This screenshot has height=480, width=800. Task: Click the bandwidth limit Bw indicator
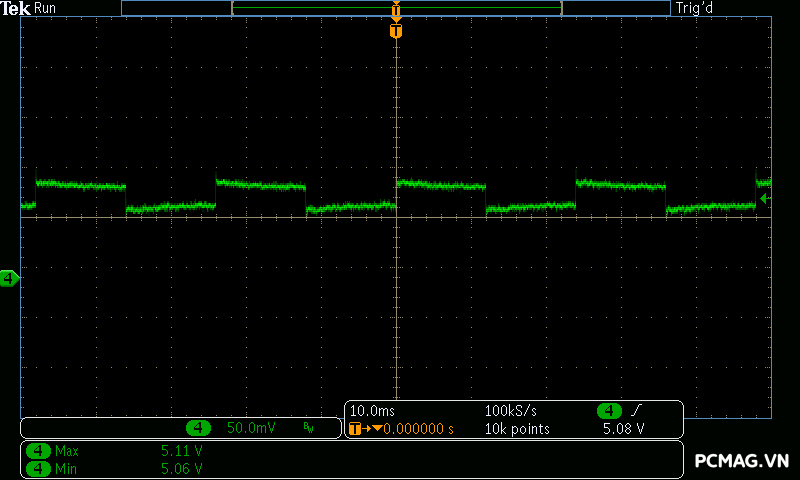(308, 428)
